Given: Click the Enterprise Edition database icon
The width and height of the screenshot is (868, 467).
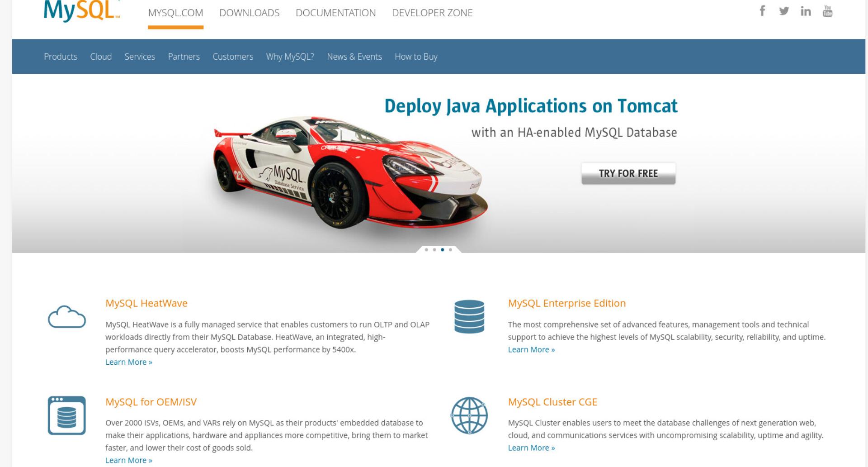Looking at the screenshot, I should click(469, 316).
